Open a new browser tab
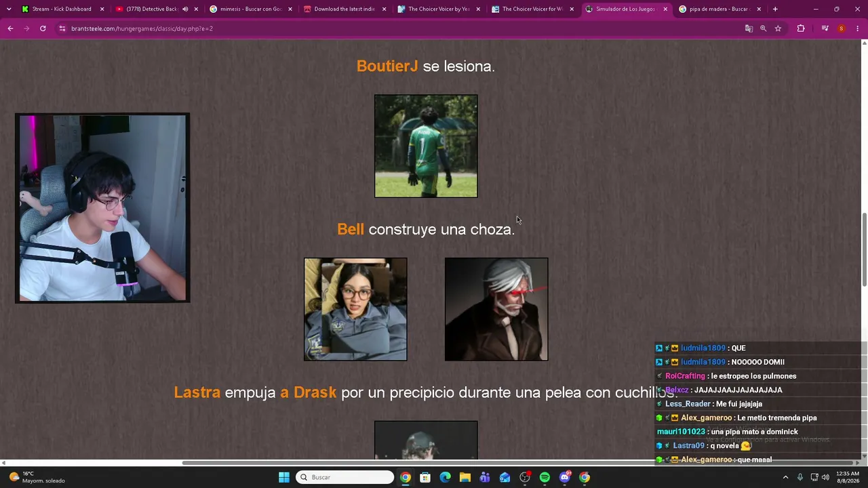The image size is (868, 488). click(775, 9)
